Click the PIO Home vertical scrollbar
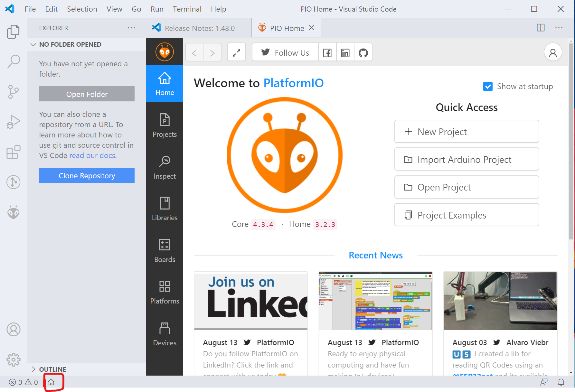 pos(571,142)
